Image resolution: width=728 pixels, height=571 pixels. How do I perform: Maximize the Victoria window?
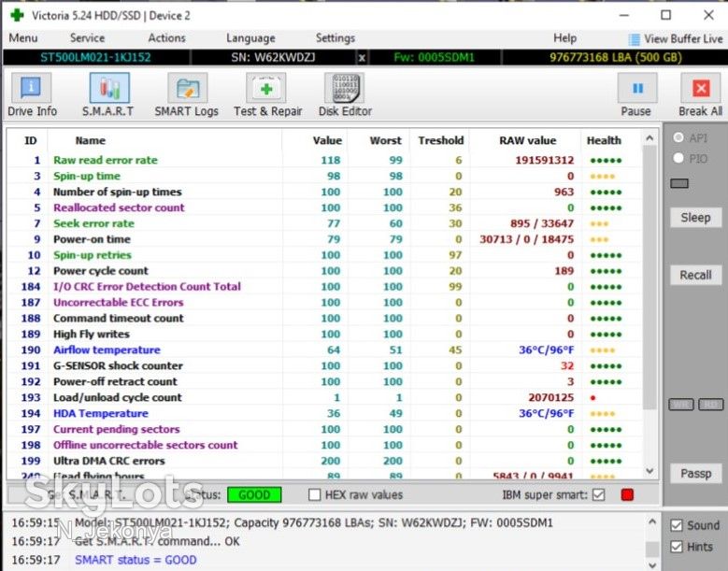(x=665, y=15)
